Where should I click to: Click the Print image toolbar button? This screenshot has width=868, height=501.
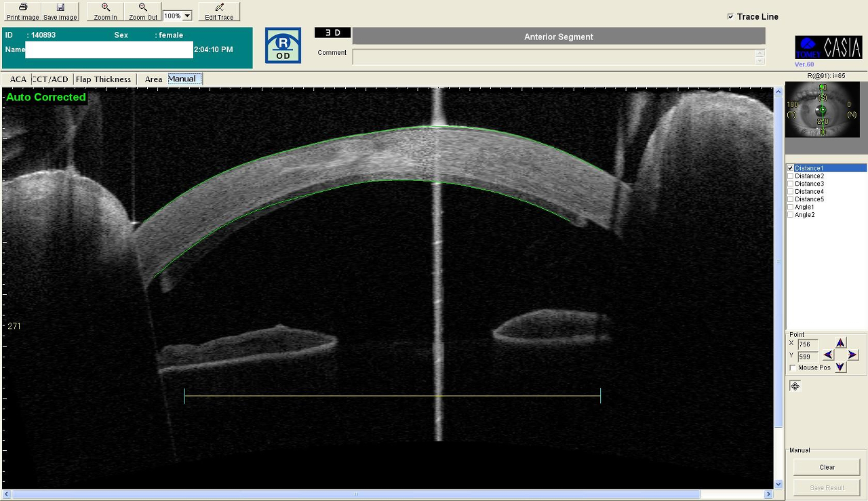(22, 12)
